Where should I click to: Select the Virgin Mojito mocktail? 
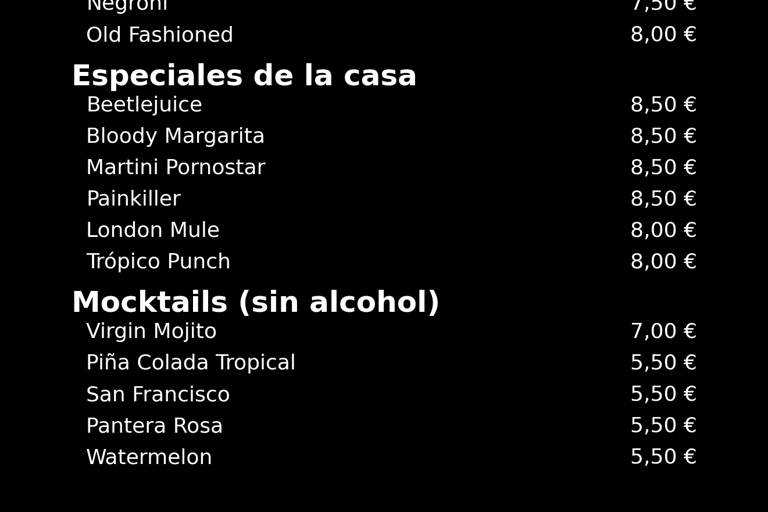pos(151,332)
